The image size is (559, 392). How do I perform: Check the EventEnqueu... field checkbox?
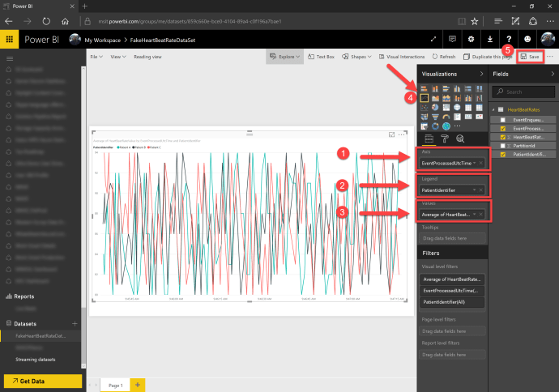point(502,120)
